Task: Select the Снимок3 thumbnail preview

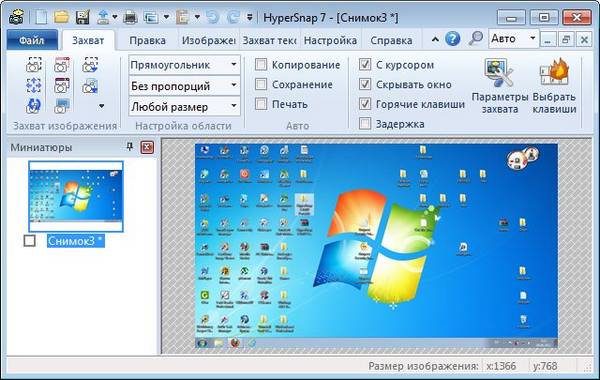Action: tap(76, 196)
